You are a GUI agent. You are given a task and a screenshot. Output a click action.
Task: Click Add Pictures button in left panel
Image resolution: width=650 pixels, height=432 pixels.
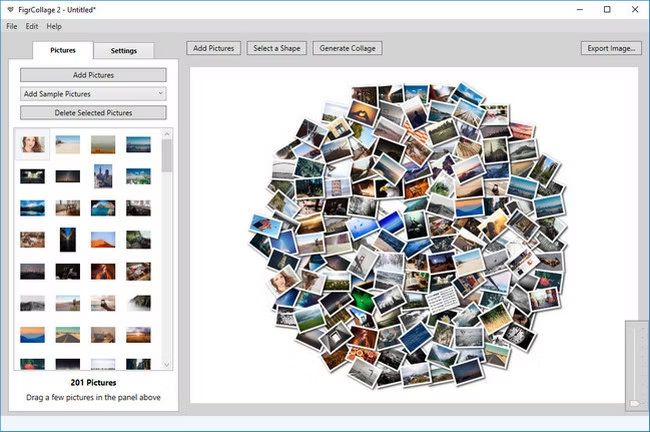[x=93, y=75]
